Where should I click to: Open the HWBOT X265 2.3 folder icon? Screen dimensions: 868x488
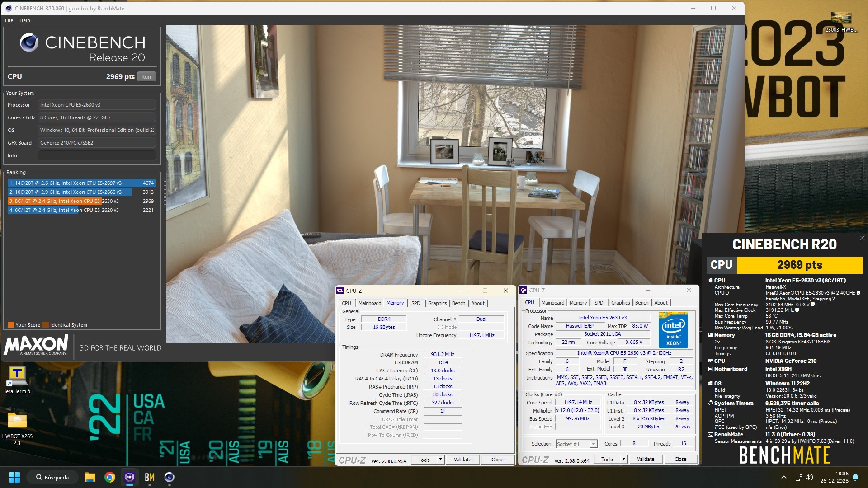17,428
